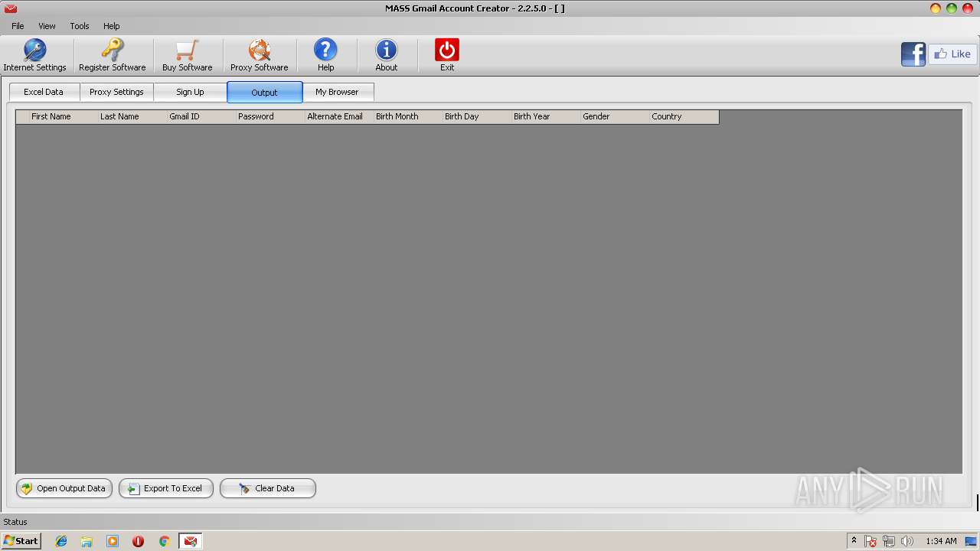The image size is (980, 551).
Task: Click the Clear Data button
Action: 268,488
